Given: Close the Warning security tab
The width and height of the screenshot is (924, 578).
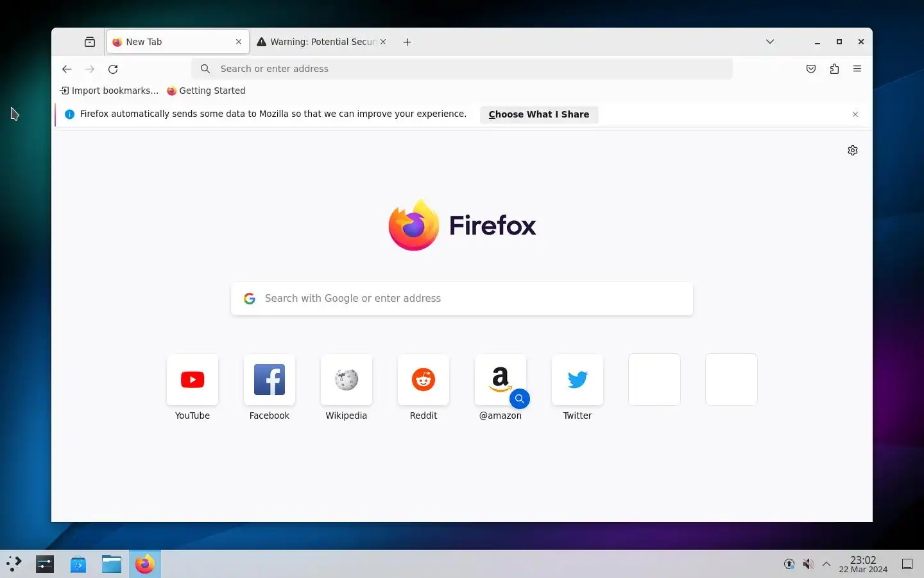Looking at the screenshot, I should click(383, 42).
